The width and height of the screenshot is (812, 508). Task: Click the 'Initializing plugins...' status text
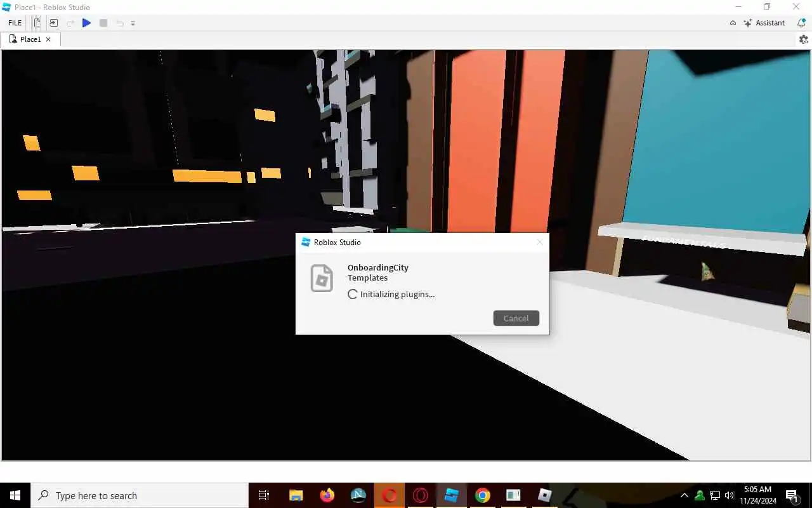point(397,294)
